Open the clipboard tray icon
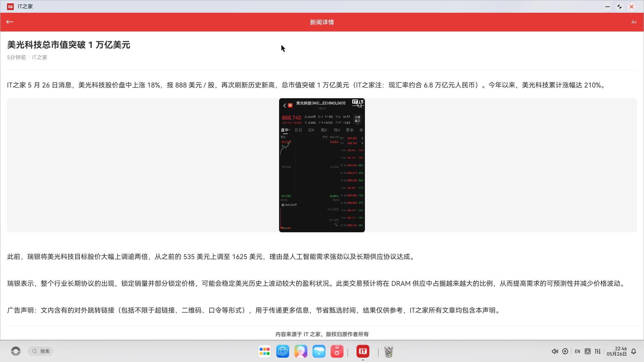 point(588,351)
